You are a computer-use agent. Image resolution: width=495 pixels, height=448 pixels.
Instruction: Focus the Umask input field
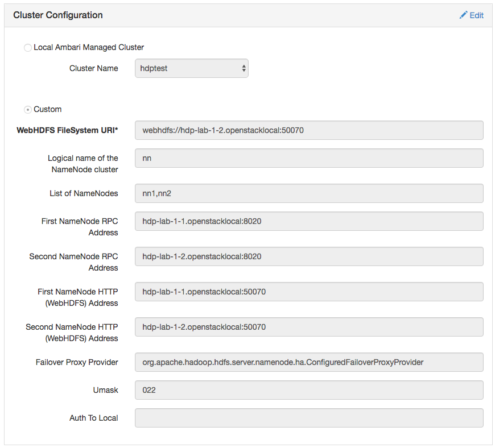point(309,390)
